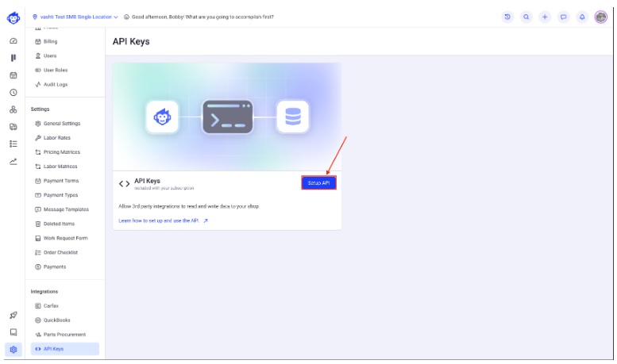Screen dimensions: 617x364
Task: Open the user profile avatar menu
Action: (601, 17)
